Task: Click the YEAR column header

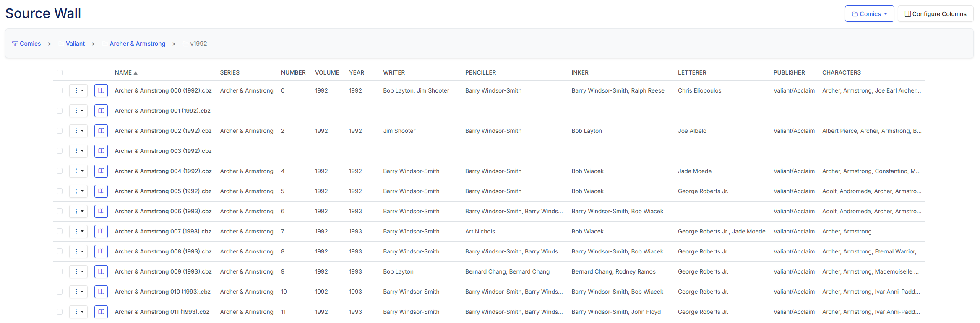Action: coord(357,73)
